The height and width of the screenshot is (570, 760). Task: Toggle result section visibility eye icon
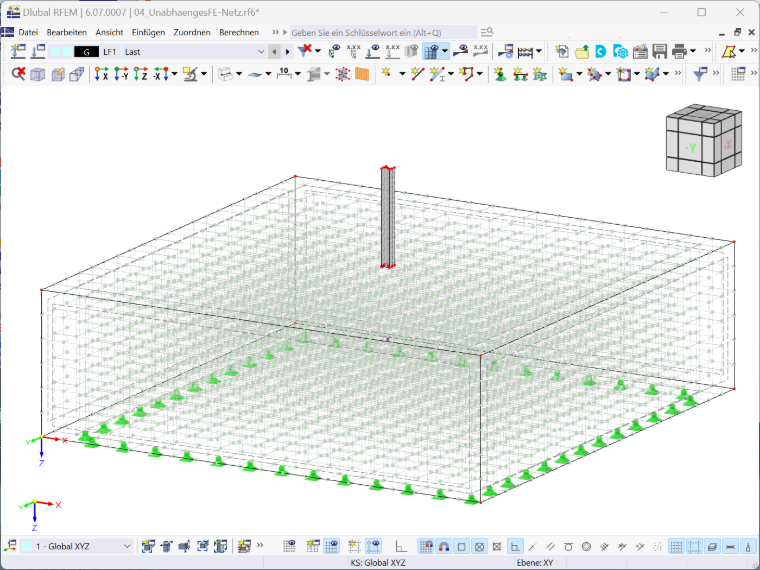(460, 51)
